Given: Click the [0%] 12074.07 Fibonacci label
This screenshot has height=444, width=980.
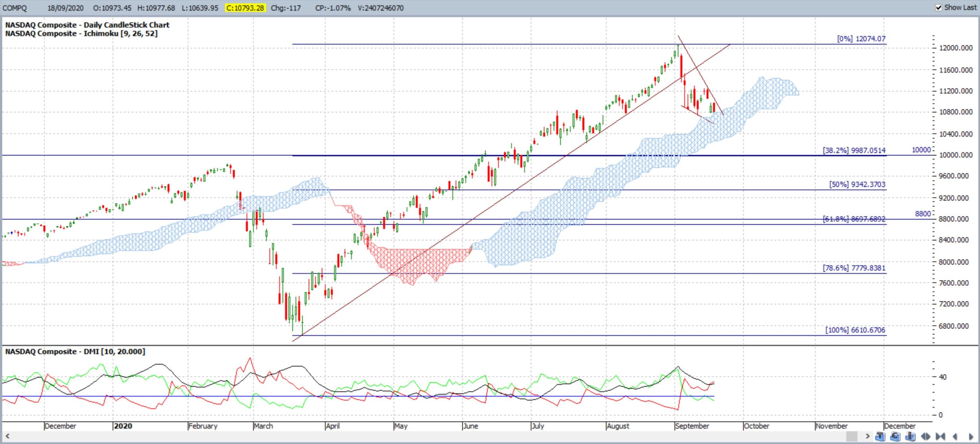Looking at the screenshot, I should (861, 39).
